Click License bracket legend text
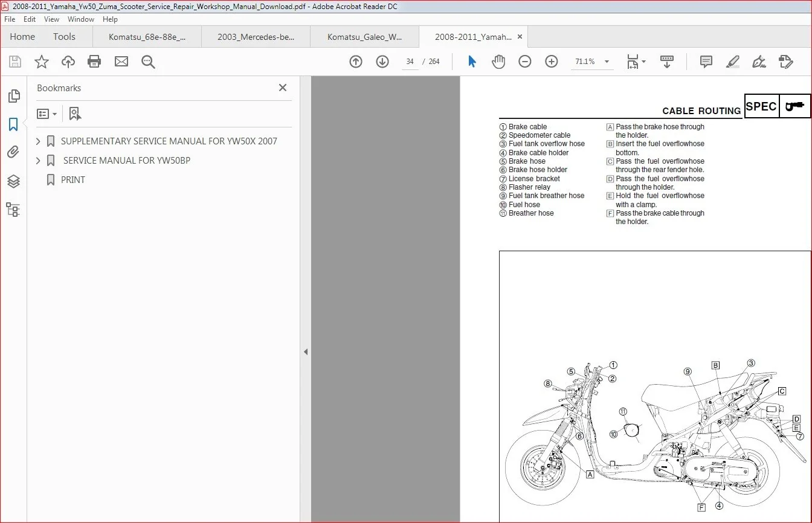This screenshot has width=812, height=523. tap(534, 179)
